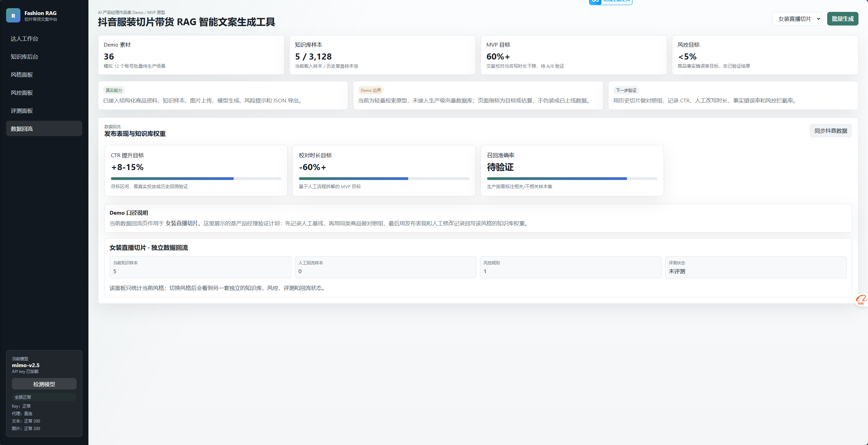Click the 待验证 recall value

point(500,167)
